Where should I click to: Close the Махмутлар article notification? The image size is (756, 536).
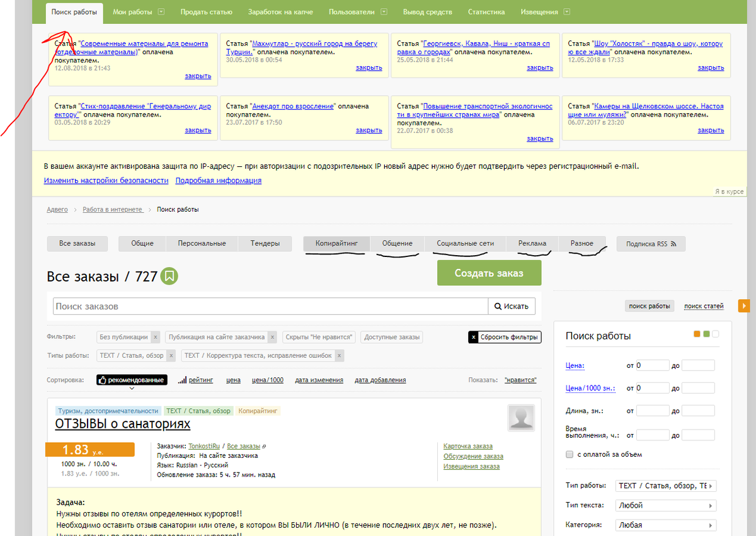(369, 67)
